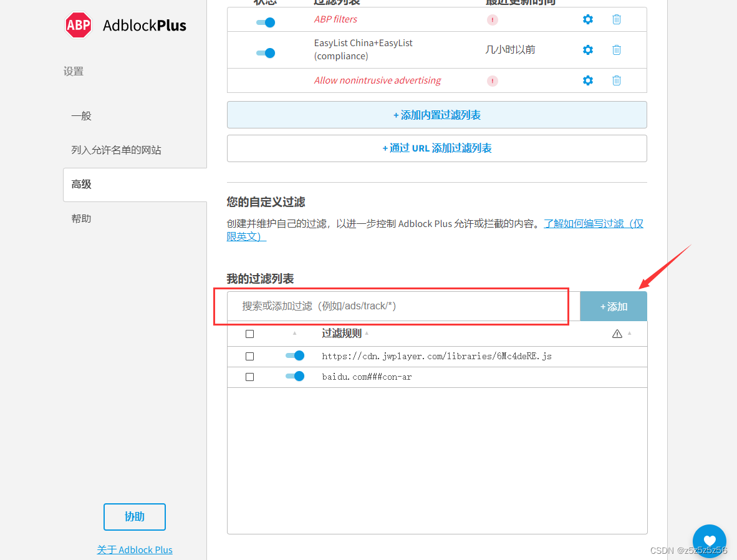Click 添加内置过滤列表 button
This screenshot has height=560, width=737.
click(x=436, y=115)
